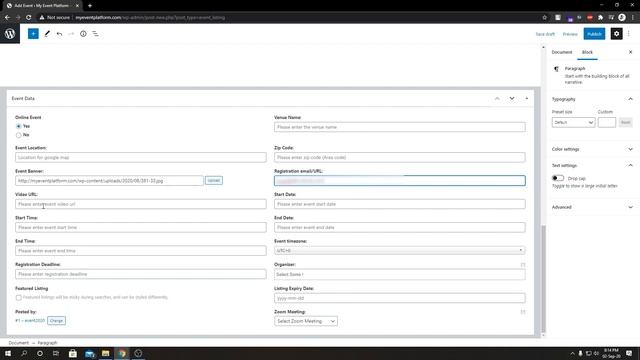Image resolution: width=640 pixels, height=360 pixels.
Task: Collapse the Event Data panel toggle arrow
Action: 527,98
